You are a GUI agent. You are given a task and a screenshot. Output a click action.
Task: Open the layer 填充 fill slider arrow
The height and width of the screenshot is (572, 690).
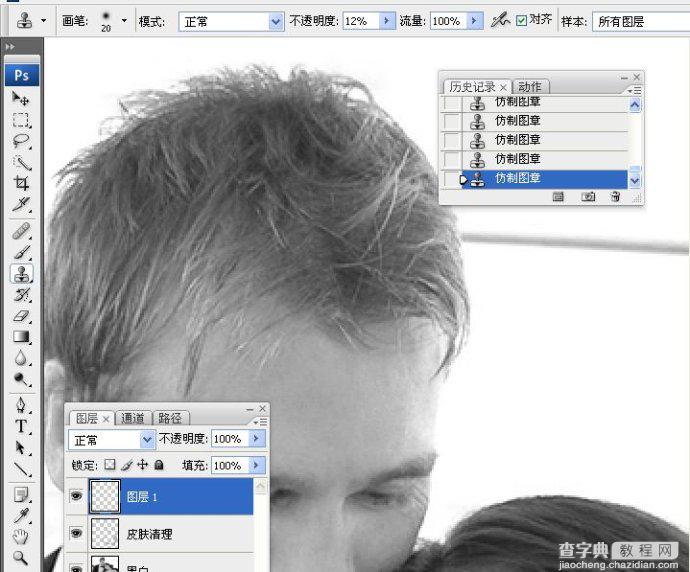257,465
